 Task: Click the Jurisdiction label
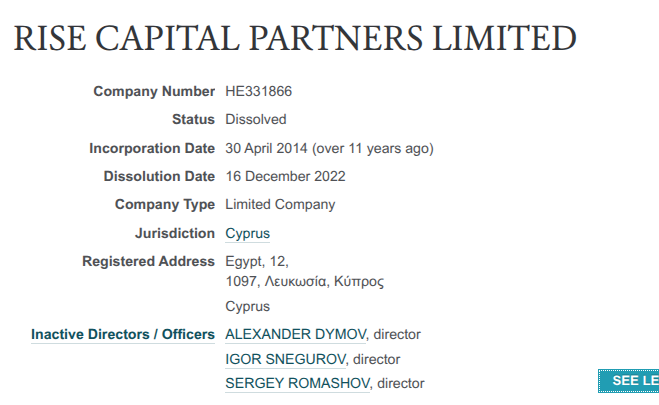click(175, 234)
